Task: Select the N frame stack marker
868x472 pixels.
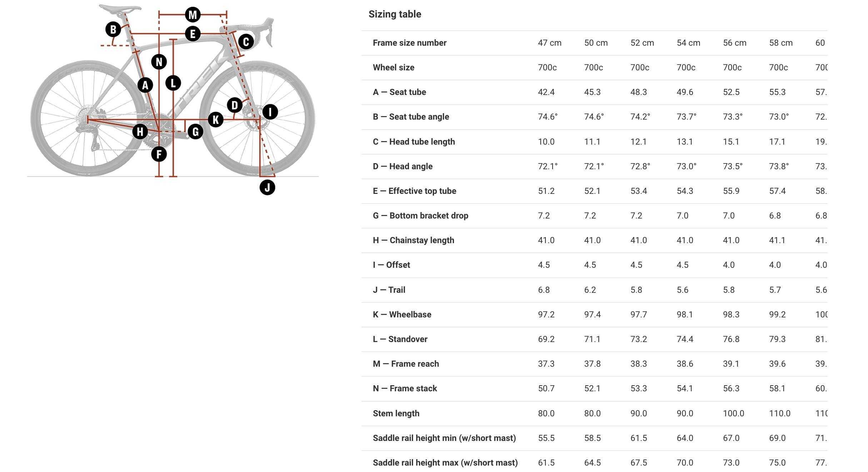Action: (159, 62)
